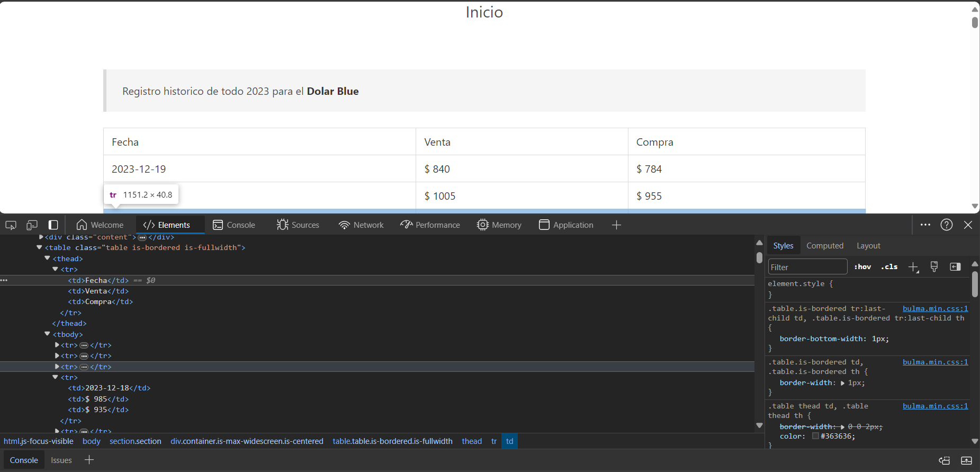The width and height of the screenshot is (980, 472).
Task: Click the page vertical scrollbar thumb
Action: coord(975,22)
